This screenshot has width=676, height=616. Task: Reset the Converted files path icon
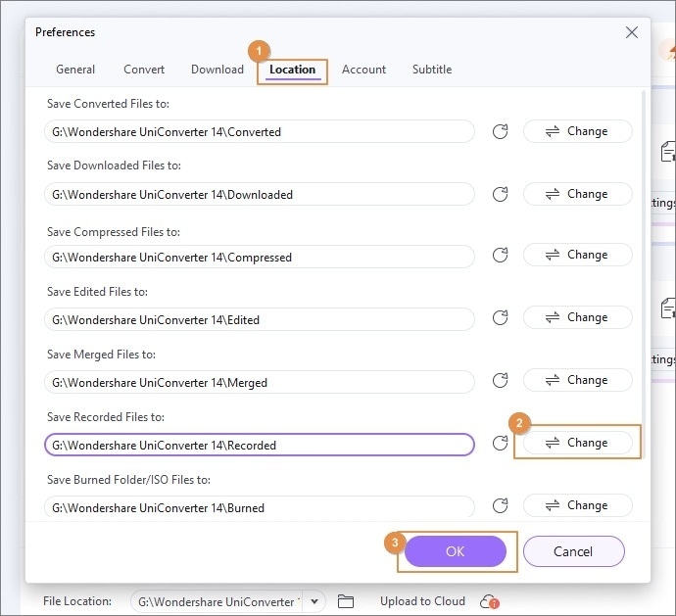coord(501,132)
